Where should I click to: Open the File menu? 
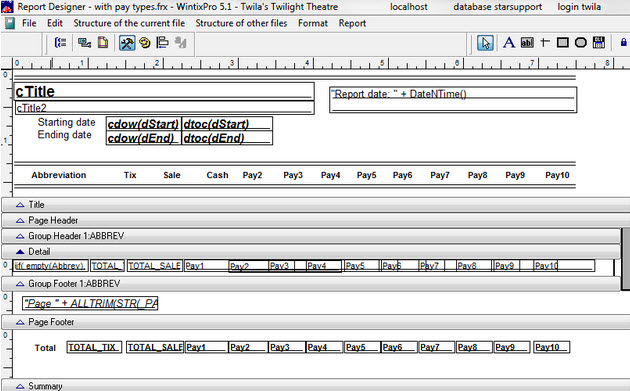click(29, 23)
